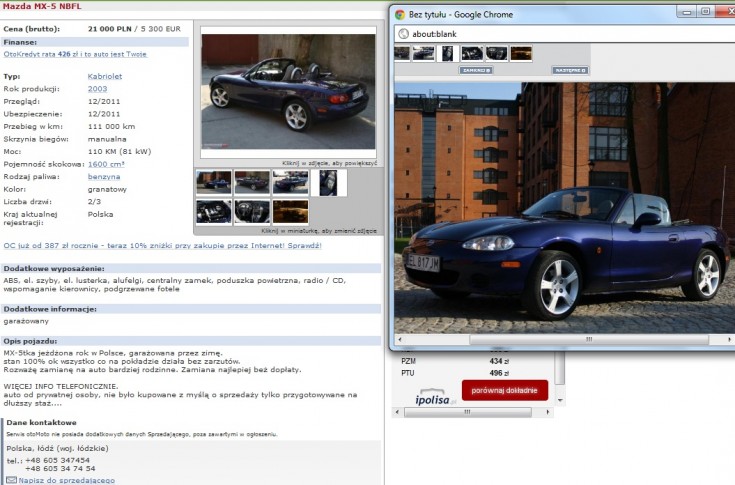
Task: Click the location Polska, łódź (woj. łódzkie)
Action: pyautogui.click(x=57, y=448)
